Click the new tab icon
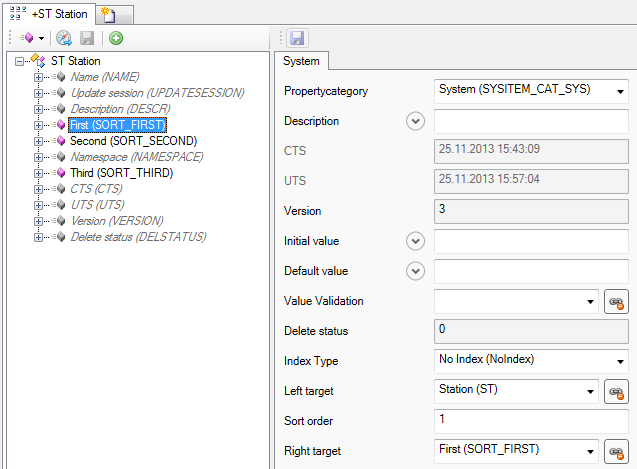 [x=116, y=13]
